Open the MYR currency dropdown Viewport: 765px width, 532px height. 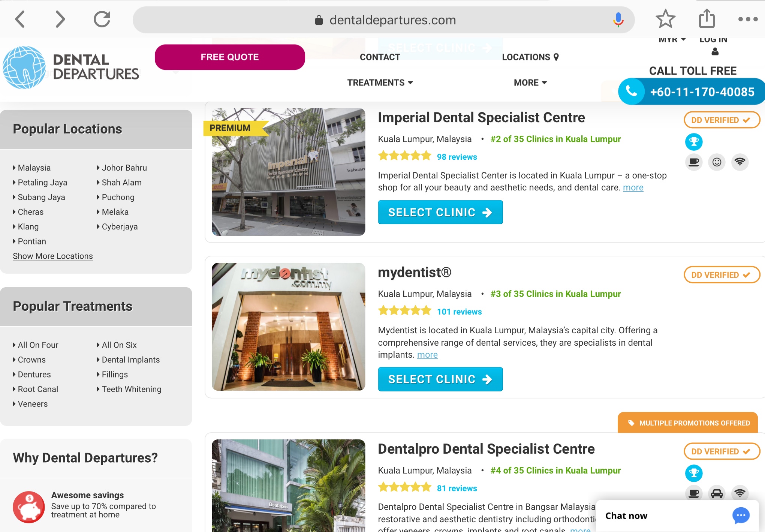672,40
